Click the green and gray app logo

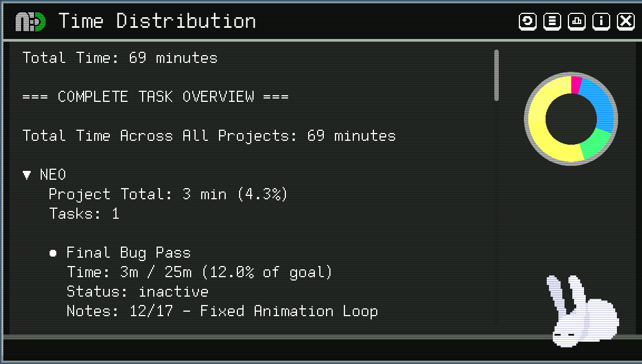click(x=30, y=22)
